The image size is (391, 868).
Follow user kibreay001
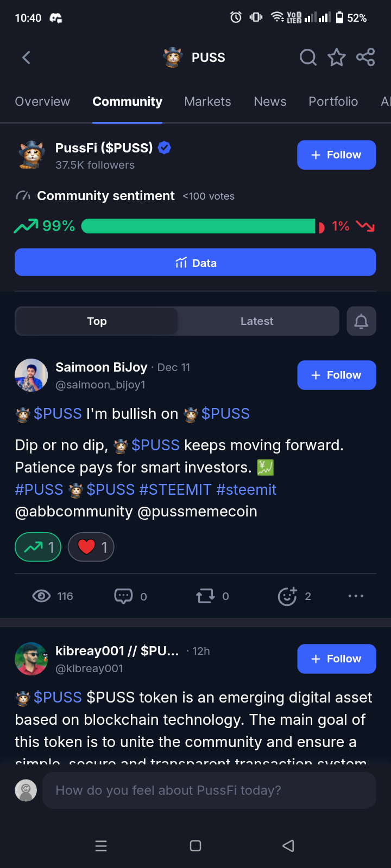coord(336,659)
